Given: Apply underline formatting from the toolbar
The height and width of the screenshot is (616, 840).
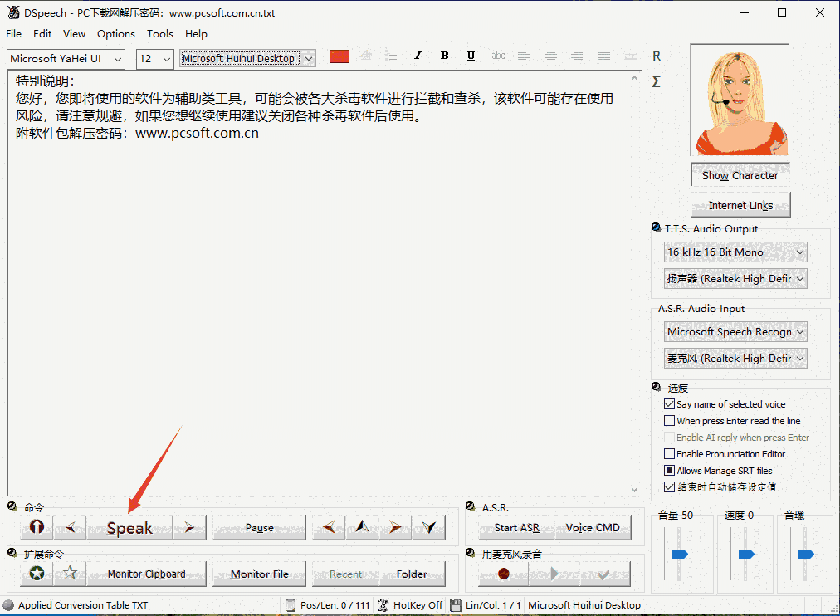Looking at the screenshot, I should click(471, 55).
